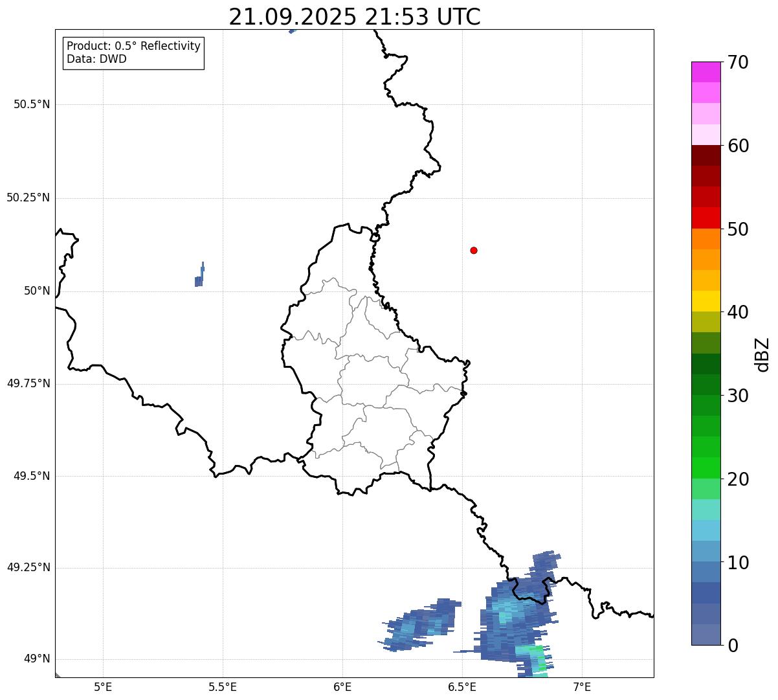Click the 6.5°E longitude label
The height and width of the screenshot is (700, 778).
pyautogui.click(x=462, y=686)
